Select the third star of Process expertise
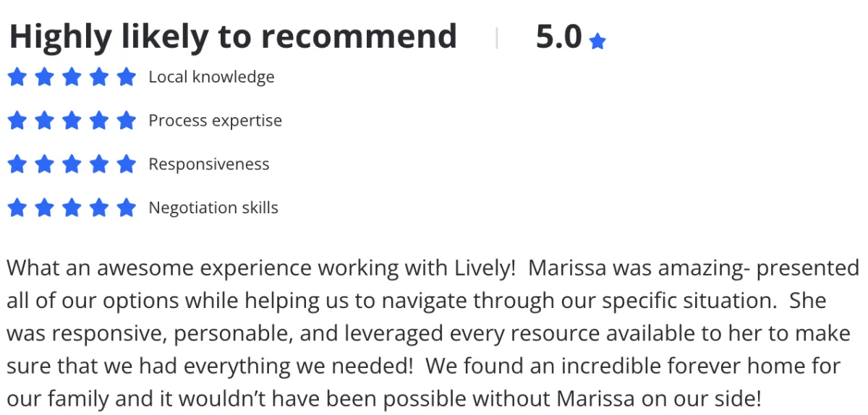The height and width of the screenshot is (415, 868). click(x=72, y=120)
